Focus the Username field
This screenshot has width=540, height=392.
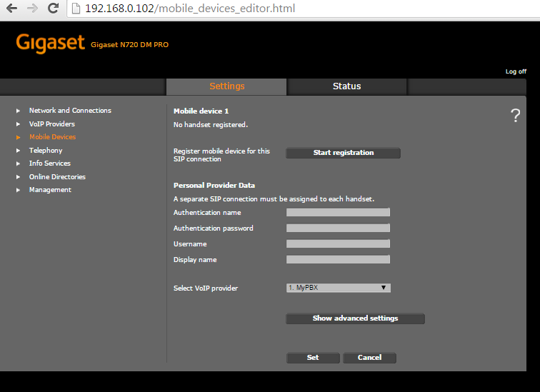pos(338,243)
